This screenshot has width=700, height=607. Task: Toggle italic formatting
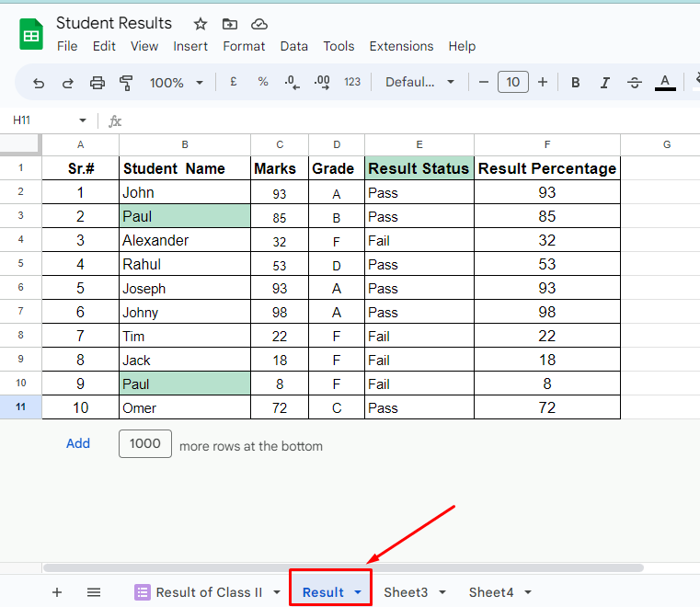[605, 83]
